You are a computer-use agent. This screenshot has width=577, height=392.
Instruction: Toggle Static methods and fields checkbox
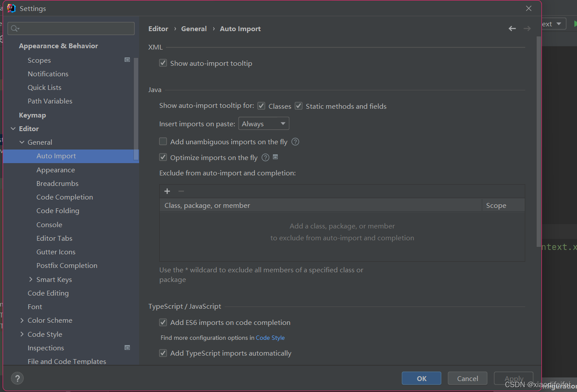pos(298,106)
